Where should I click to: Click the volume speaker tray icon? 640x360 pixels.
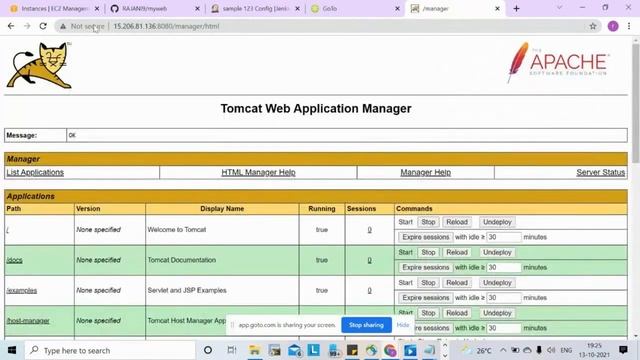point(551,350)
